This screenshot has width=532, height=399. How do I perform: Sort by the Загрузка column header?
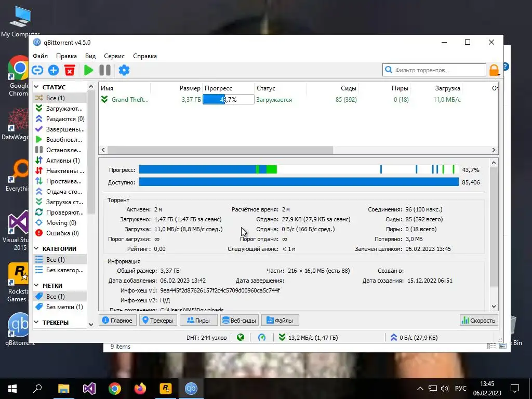tap(436, 88)
